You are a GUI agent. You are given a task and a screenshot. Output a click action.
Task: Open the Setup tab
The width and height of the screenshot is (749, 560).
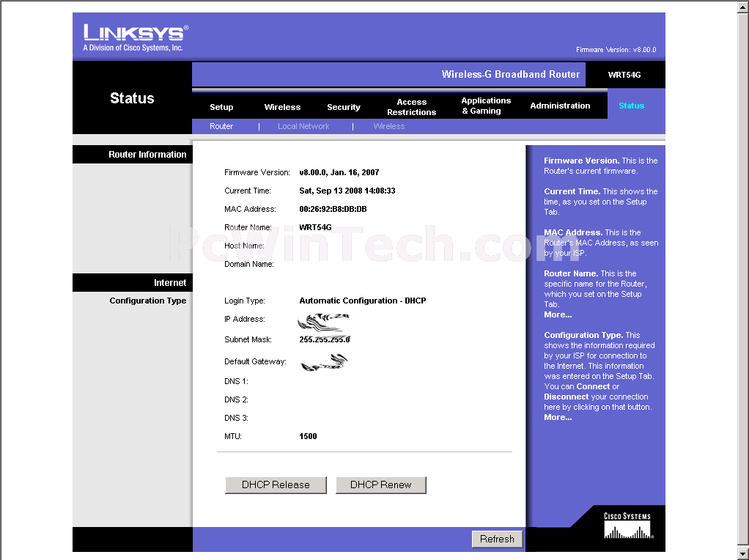coord(221,107)
